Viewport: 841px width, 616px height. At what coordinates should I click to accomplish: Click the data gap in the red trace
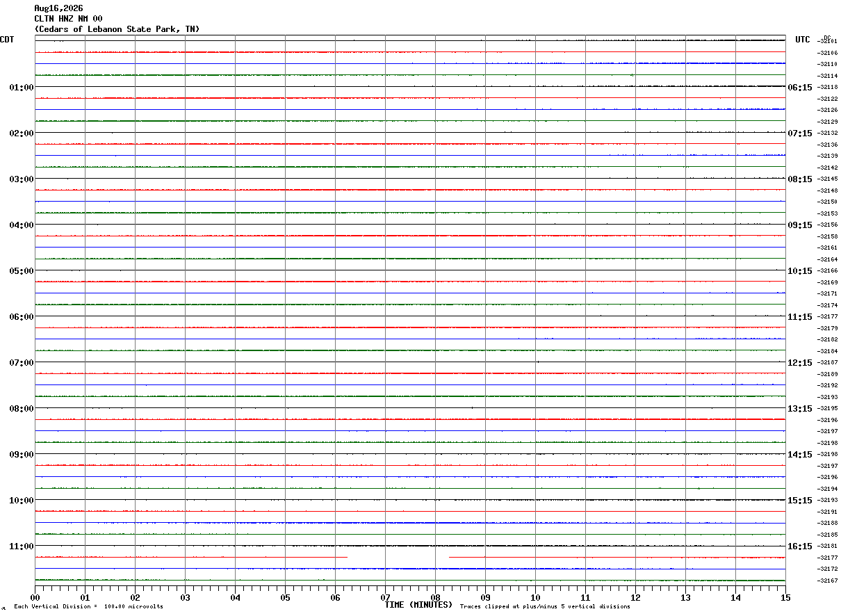click(x=398, y=557)
